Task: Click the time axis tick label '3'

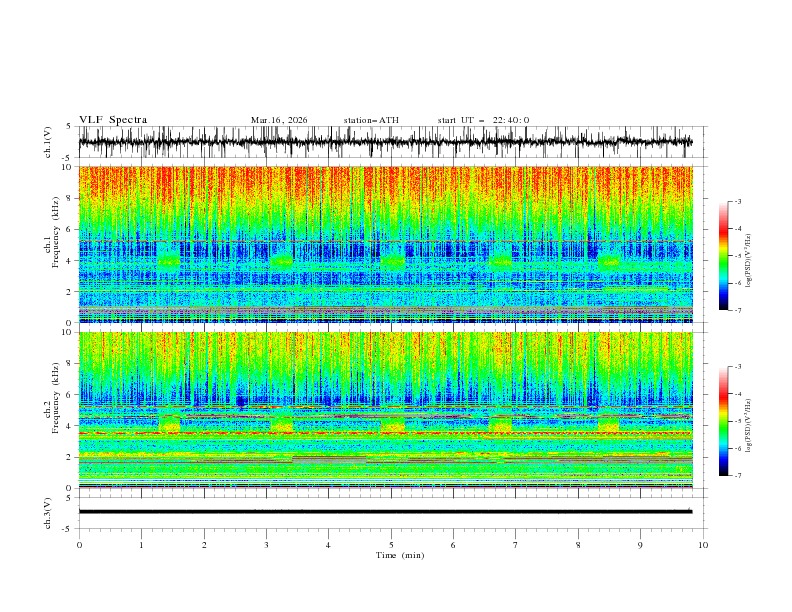Action: coord(266,545)
